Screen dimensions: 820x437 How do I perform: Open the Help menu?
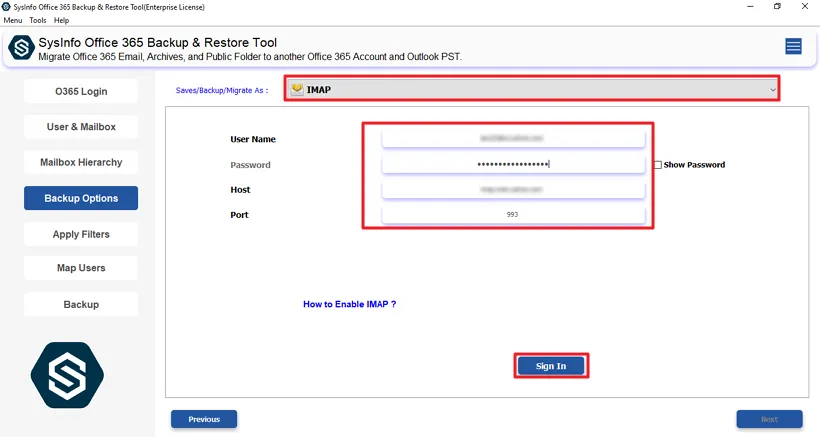point(61,20)
